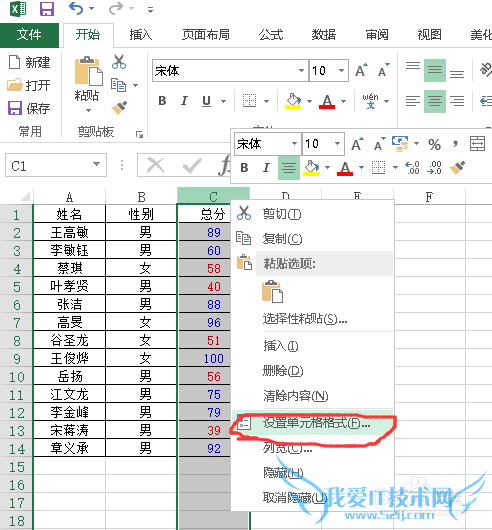The image size is (492, 530).
Task: Choose 插入(I) from the context menu
Action: (313, 346)
